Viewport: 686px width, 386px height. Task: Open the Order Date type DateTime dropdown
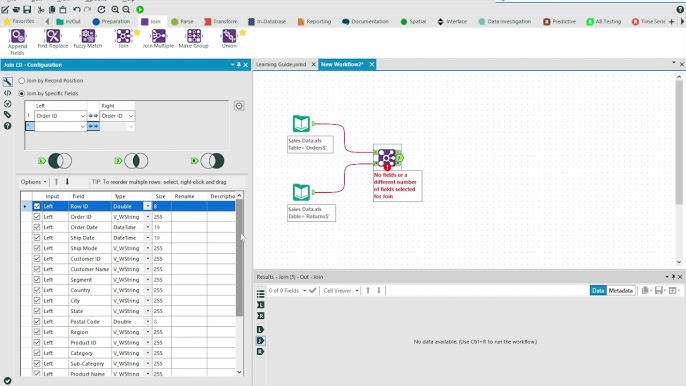[x=147, y=227]
